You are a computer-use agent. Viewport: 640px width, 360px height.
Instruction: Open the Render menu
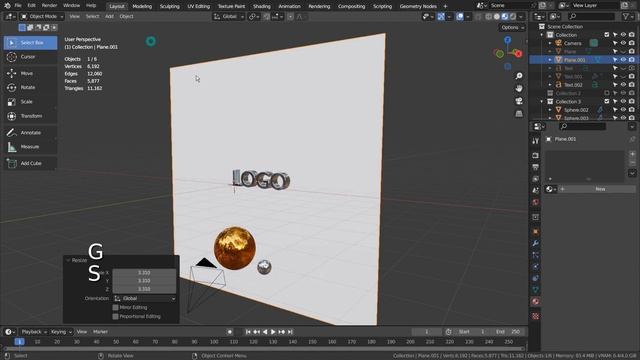click(49, 6)
